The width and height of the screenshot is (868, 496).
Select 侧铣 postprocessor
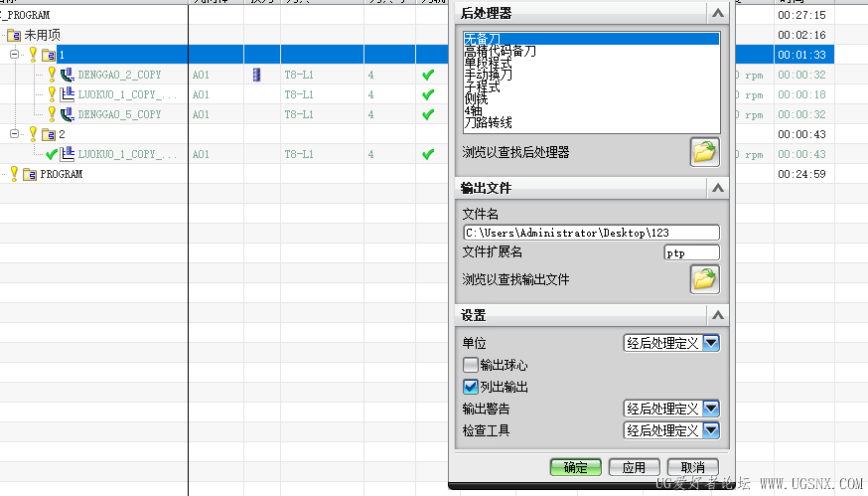(476, 98)
